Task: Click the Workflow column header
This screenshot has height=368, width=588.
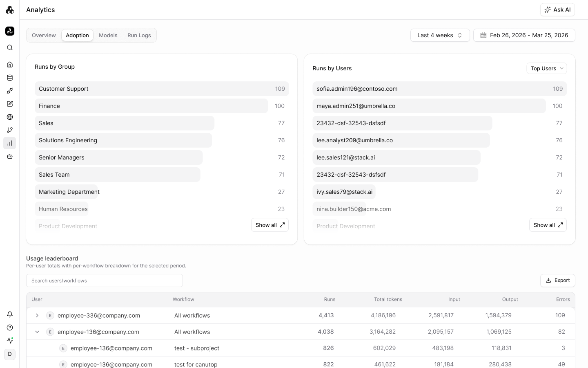Action: [x=183, y=299]
